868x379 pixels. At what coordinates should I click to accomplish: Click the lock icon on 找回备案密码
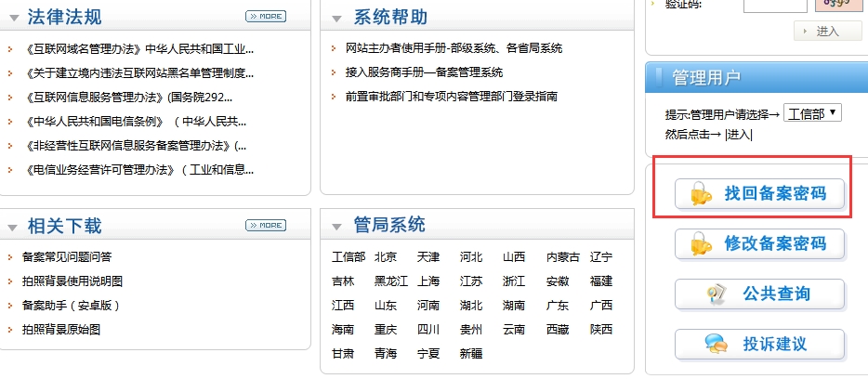pos(700,195)
